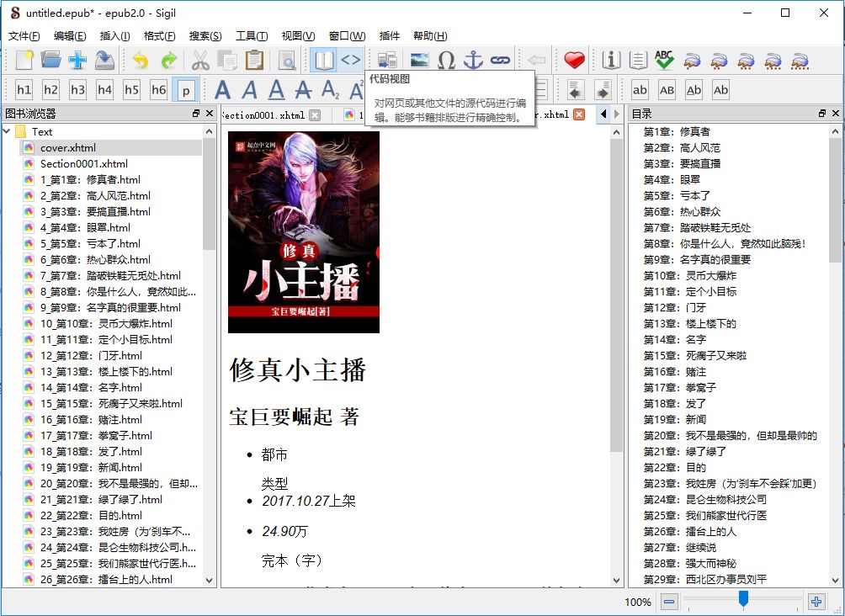Viewport: 845px width, 616px height.
Task: Open Find and Replace magnifier icon
Action: coord(287,61)
